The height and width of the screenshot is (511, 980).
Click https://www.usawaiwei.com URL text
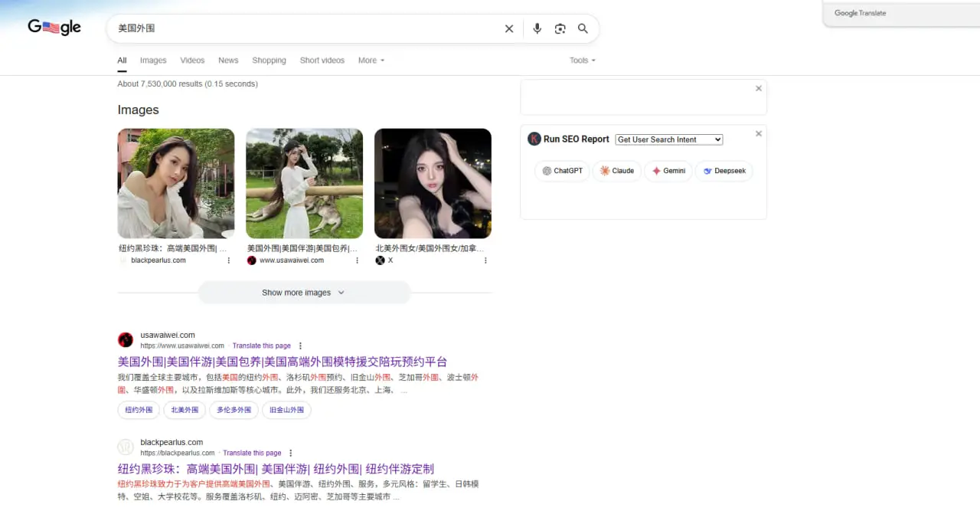182,346
